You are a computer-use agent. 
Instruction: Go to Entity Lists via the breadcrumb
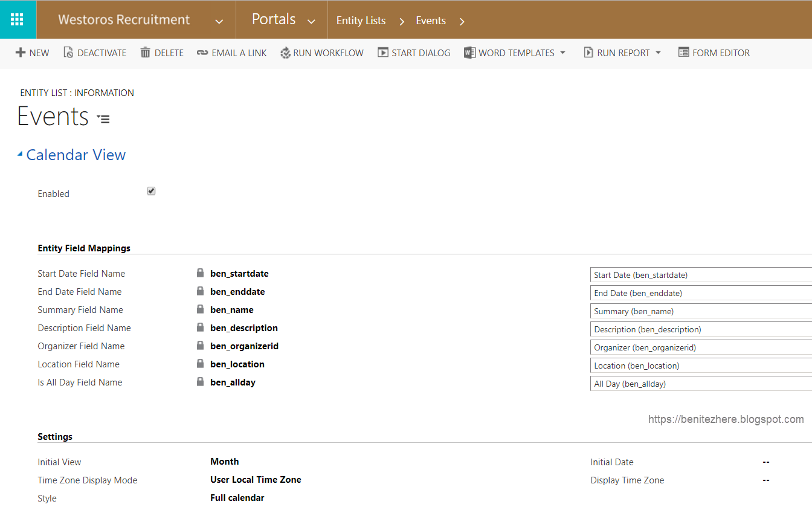(x=361, y=20)
